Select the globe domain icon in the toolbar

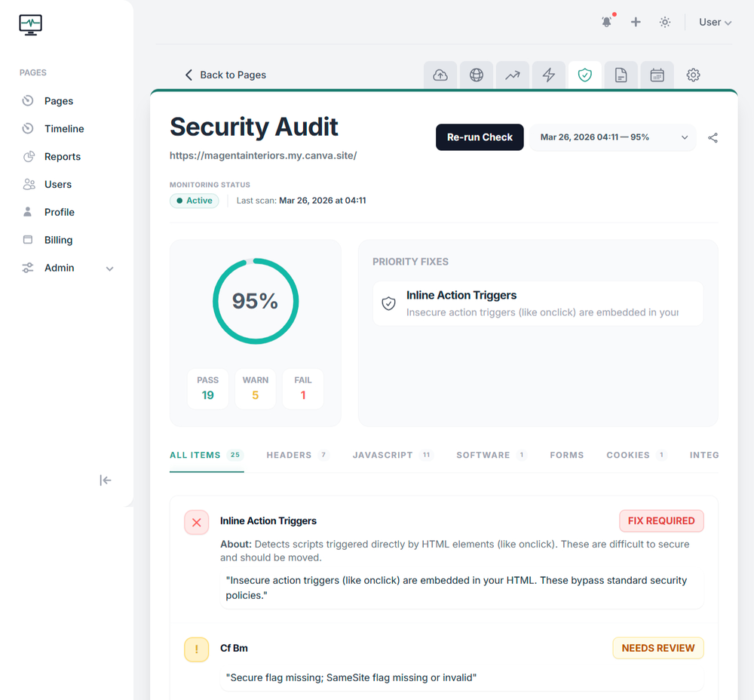(x=476, y=75)
